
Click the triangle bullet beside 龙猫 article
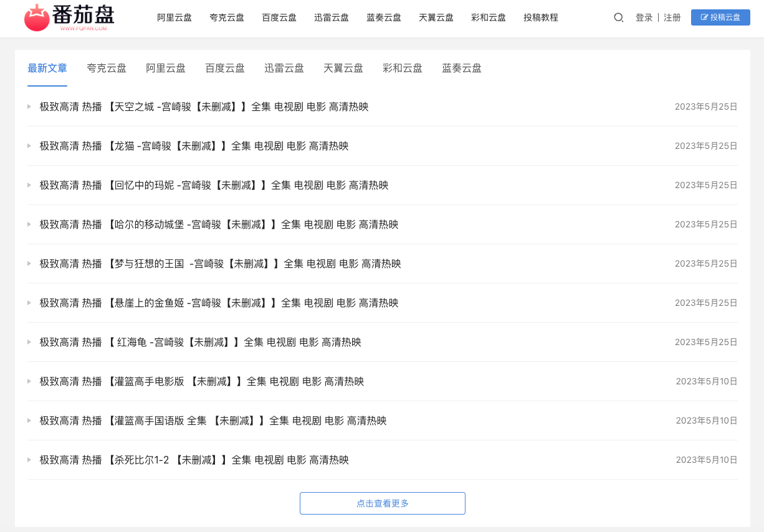click(x=29, y=146)
